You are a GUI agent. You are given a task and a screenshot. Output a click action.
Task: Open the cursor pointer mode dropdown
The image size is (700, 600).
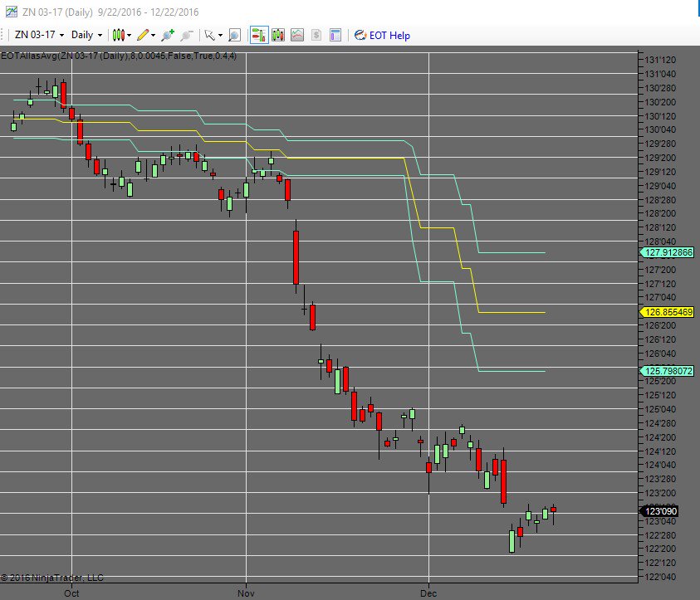pos(213,35)
